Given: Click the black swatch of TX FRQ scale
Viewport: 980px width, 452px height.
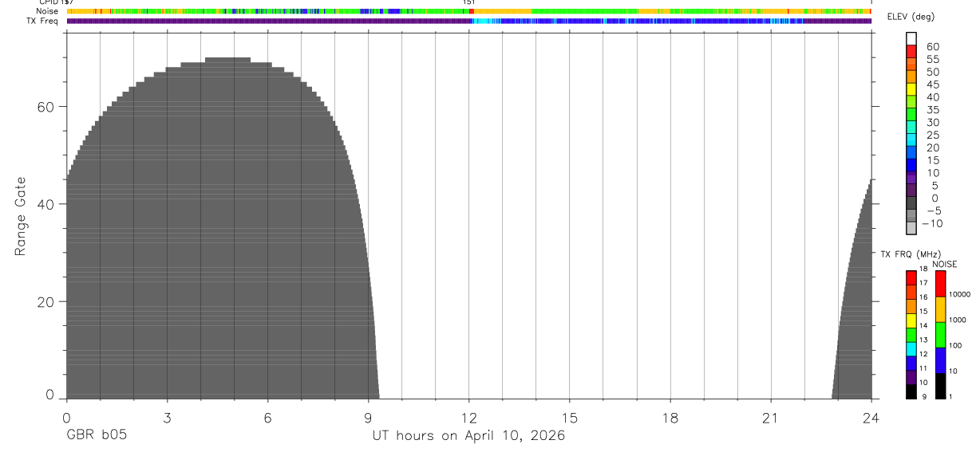Looking at the screenshot, I should click(x=911, y=391).
